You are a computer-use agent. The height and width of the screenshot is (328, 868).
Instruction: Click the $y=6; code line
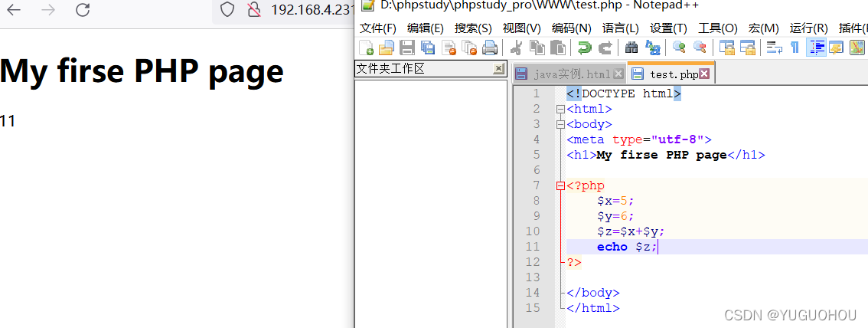(x=615, y=216)
